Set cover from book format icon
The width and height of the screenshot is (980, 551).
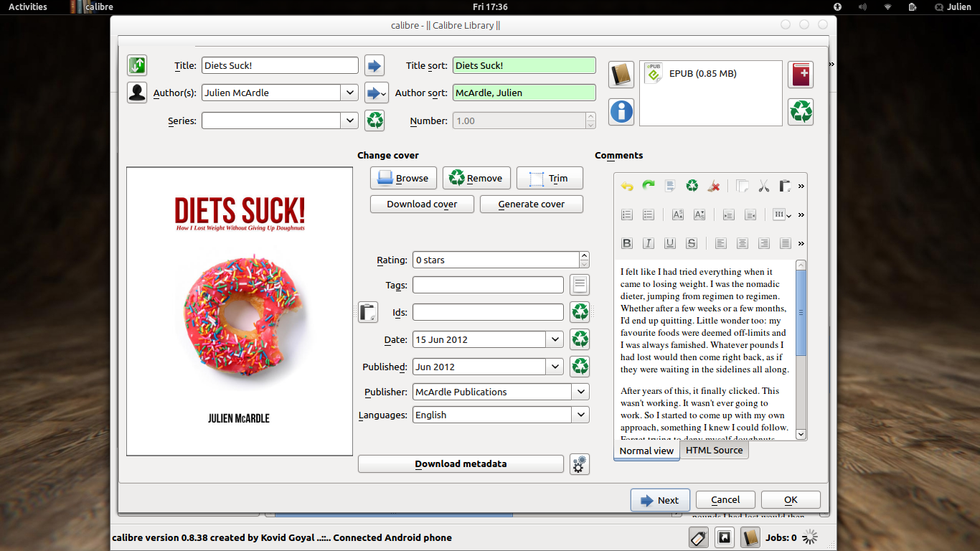click(x=621, y=75)
